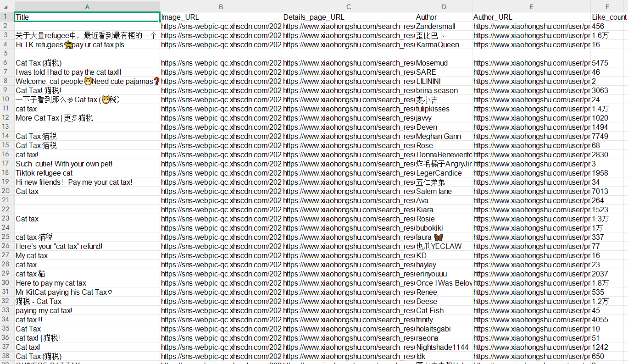628x364 pixels.
Task: Select author cell 'KarmaQueen'
Action: (x=444, y=44)
